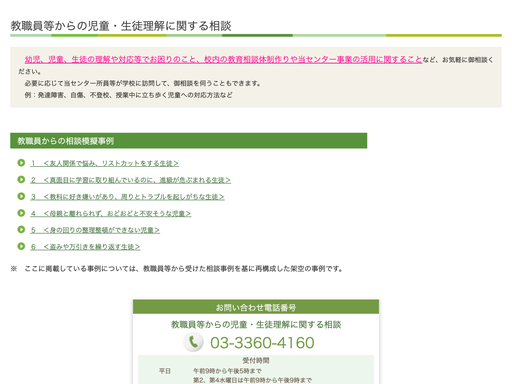Click the text 午前9時から午後5時まで
512x384 pixels.
point(227,371)
